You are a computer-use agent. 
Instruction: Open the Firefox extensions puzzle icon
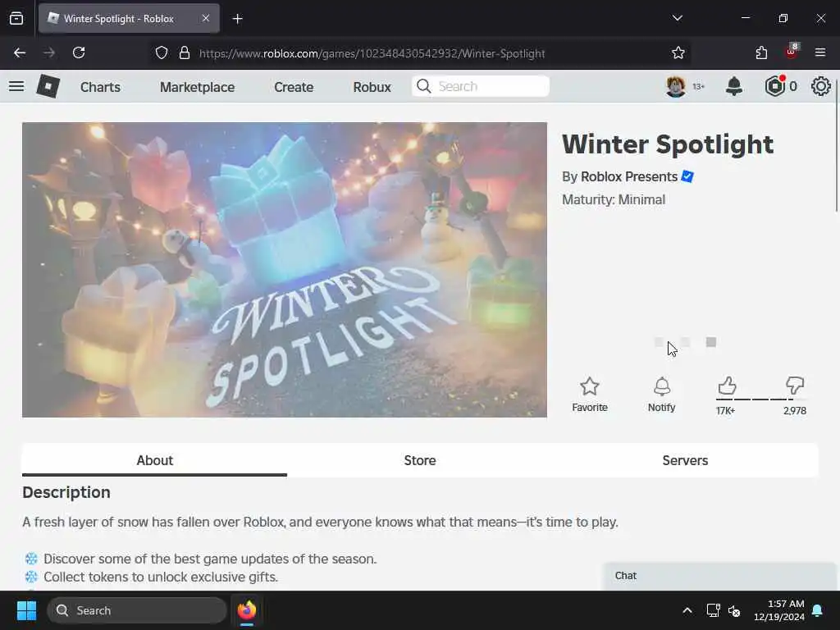pyautogui.click(x=761, y=53)
